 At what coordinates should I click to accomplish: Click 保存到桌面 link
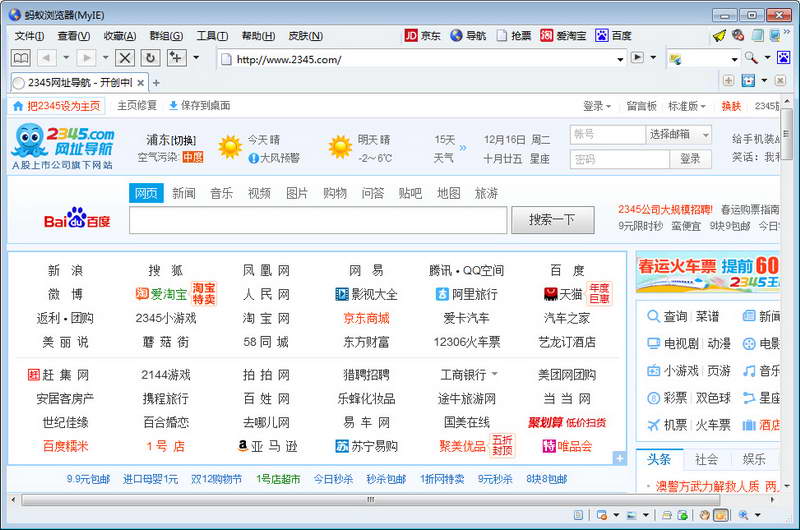click(x=199, y=106)
